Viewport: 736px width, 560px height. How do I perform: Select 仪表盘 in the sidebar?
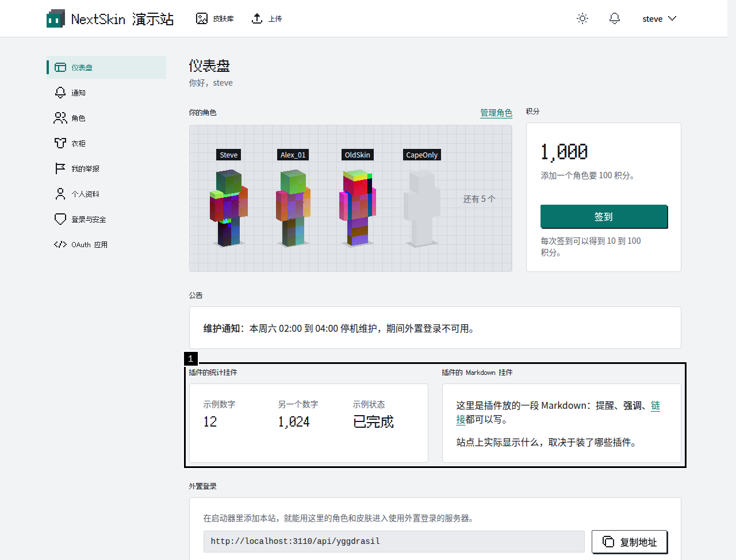[106, 67]
